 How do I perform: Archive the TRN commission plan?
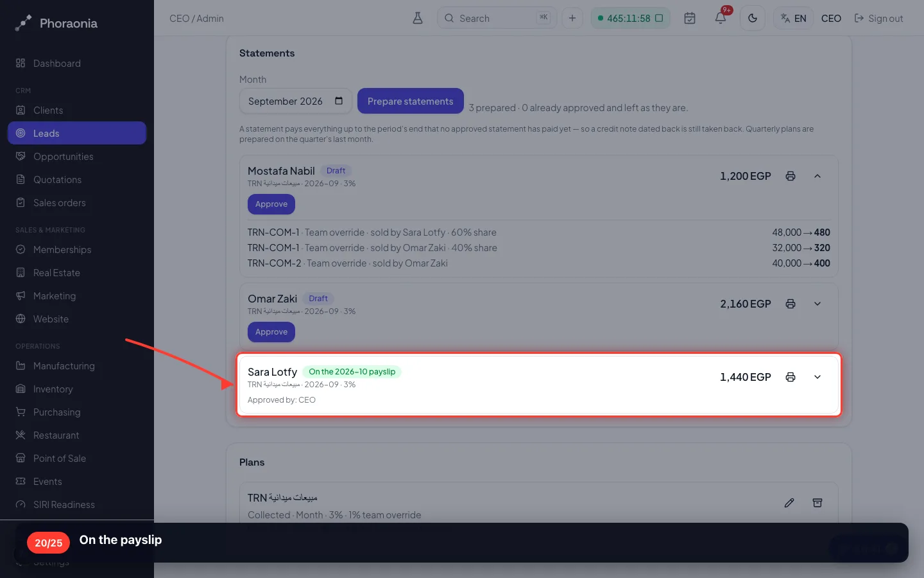click(817, 503)
